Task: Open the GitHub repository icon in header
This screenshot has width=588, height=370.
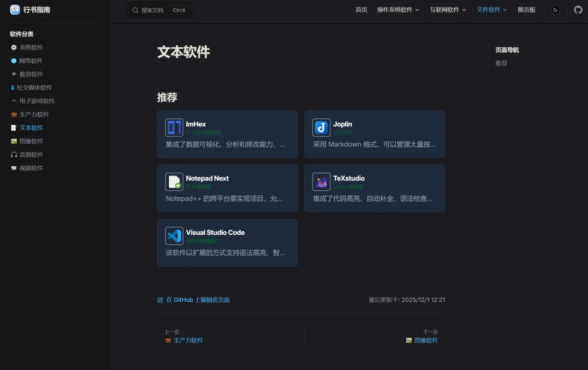Action: tap(578, 10)
